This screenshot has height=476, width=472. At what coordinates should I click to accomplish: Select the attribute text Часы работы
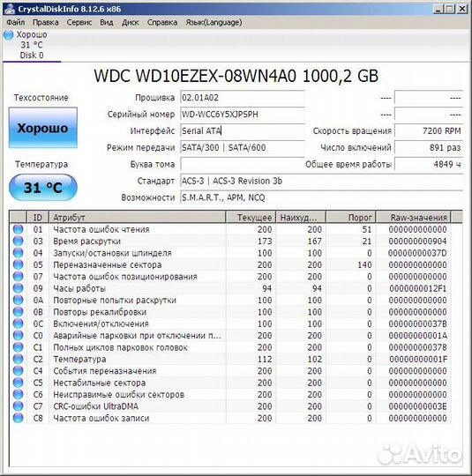coord(79,288)
